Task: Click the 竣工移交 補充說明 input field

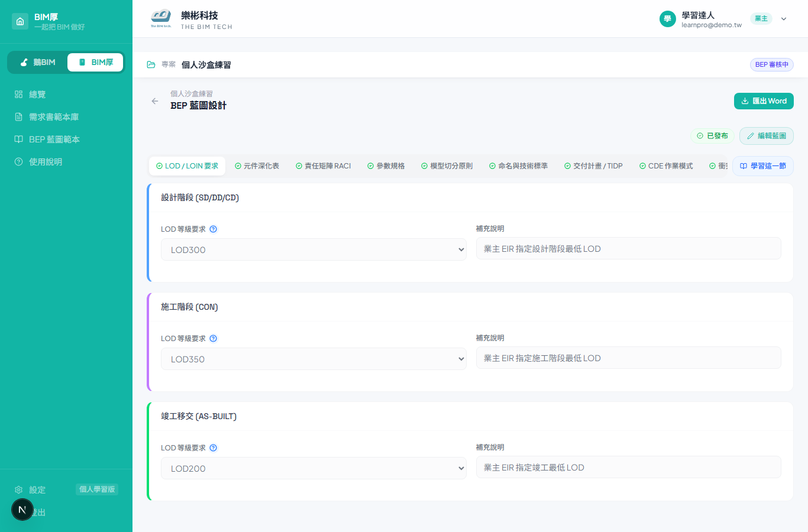Action: click(x=628, y=467)
